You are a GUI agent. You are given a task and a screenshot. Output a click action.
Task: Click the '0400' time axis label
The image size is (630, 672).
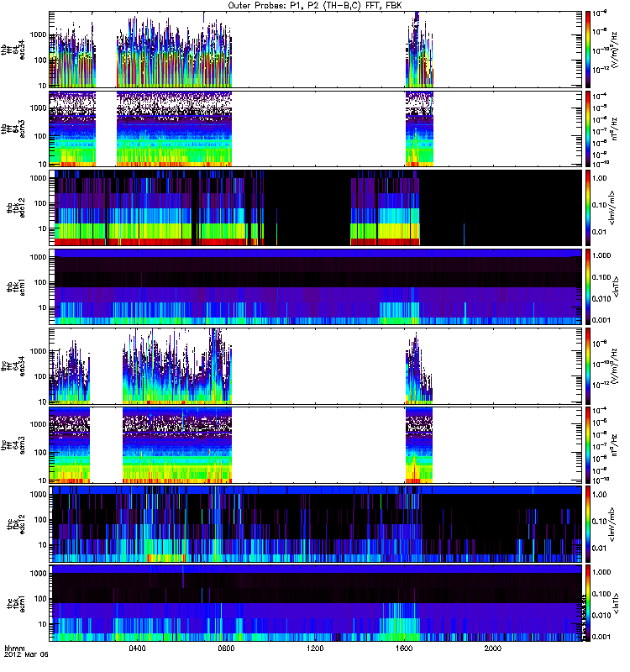tap(138, 648)
